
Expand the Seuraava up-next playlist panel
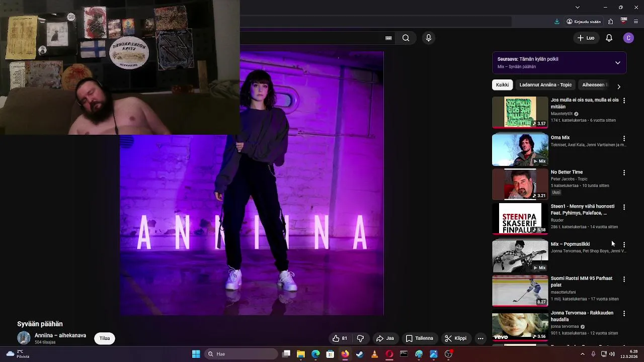coord(618,63)
